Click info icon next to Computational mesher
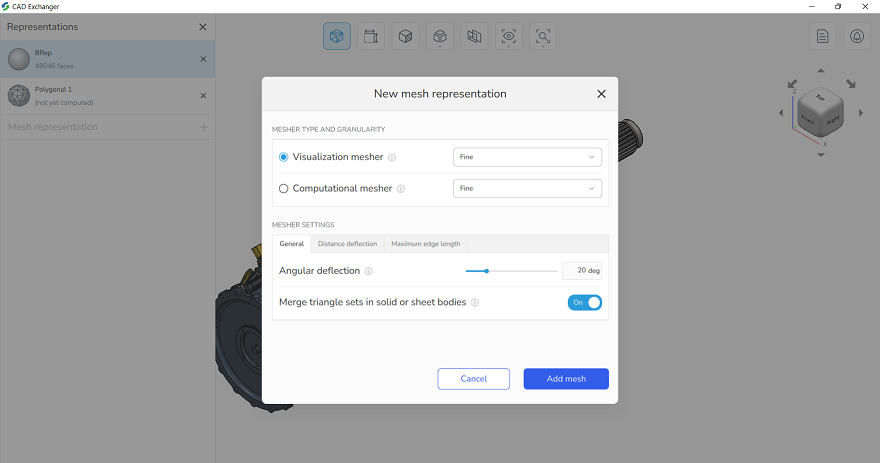Image resolution: width=880 pixels, height=463 pixels. (401, 189)
